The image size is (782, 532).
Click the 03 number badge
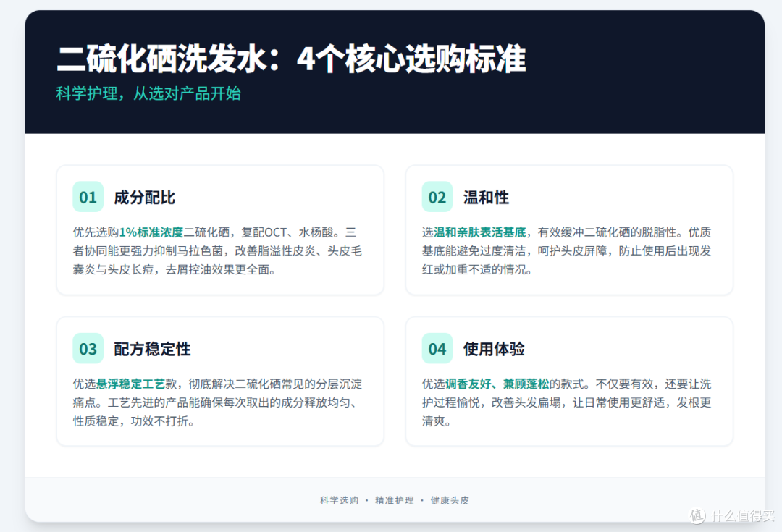(x=88, y=349)
